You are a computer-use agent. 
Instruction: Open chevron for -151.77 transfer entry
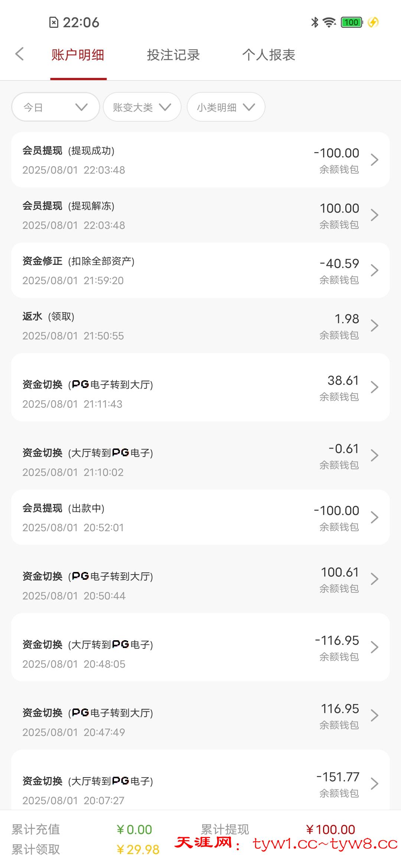click(x=374, y=784)
